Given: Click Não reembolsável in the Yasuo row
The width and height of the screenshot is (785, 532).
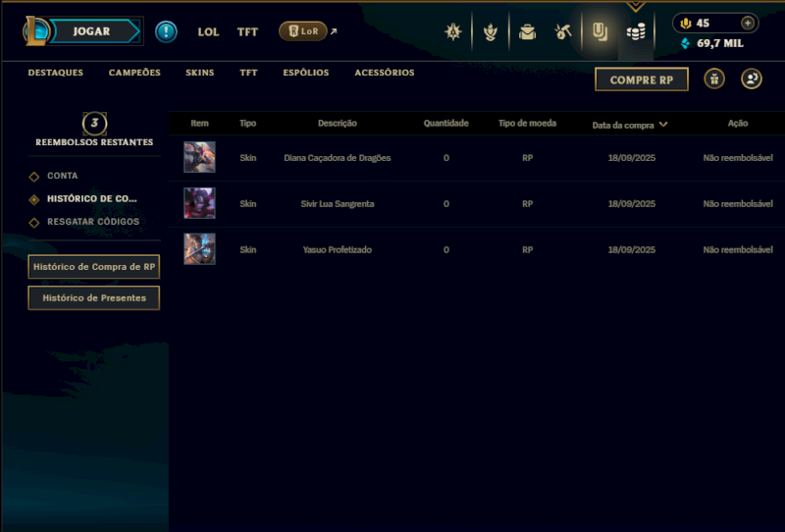Looking at the screenshot, I should click(738, 250).
